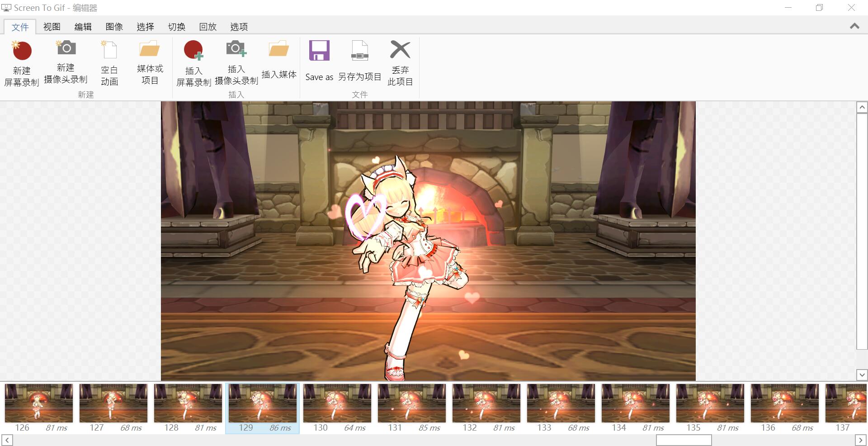Click the 86 ms delay of frame 129

(280, 428)
